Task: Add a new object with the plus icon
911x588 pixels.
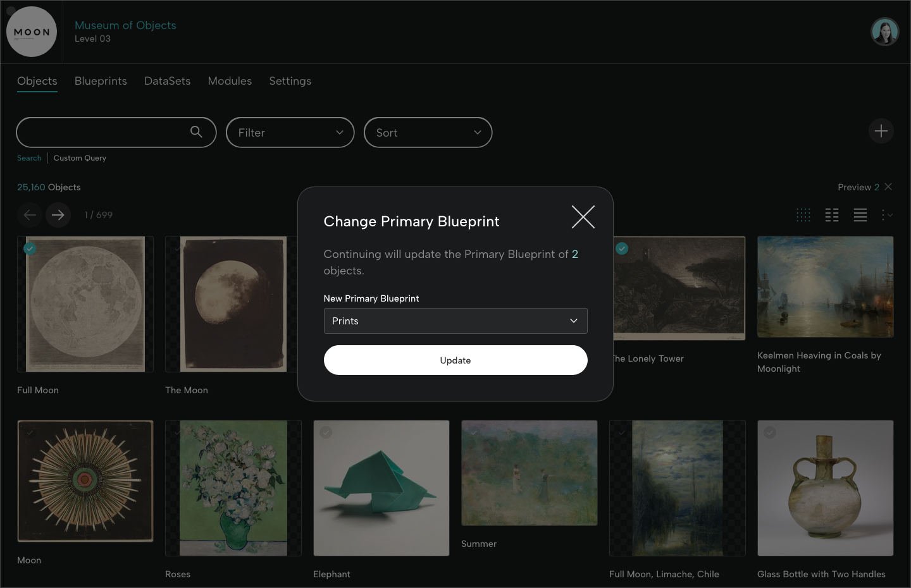Action: [x=881, y=131]
